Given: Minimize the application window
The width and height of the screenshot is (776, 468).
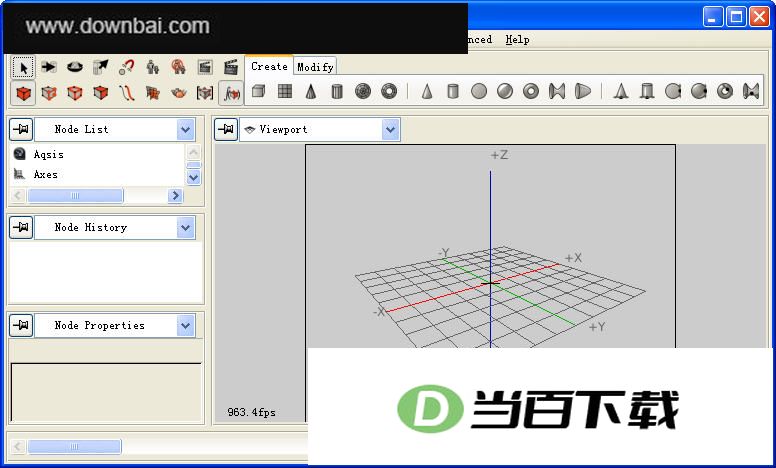Looking at the screenshot, I should pos(713,17).
